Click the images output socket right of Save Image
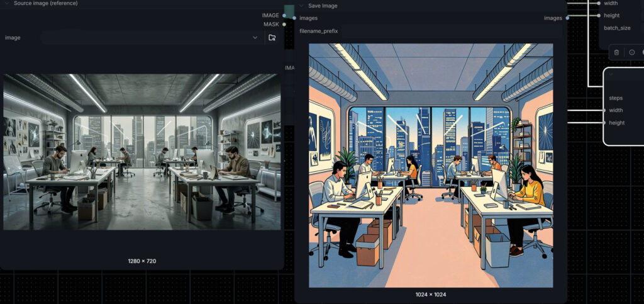644x304 pixels. [x=567, y=18]
